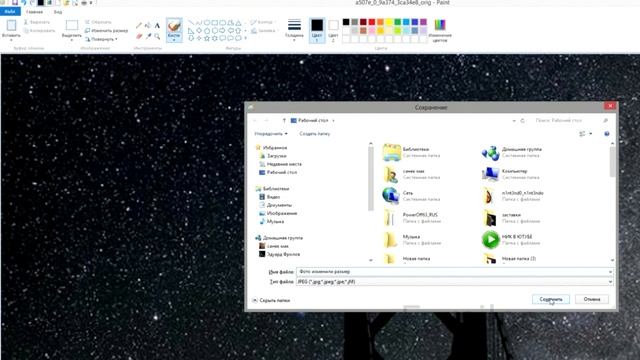
Task: Select the Magnifier tool in Paint
Action: coord(157,36)
